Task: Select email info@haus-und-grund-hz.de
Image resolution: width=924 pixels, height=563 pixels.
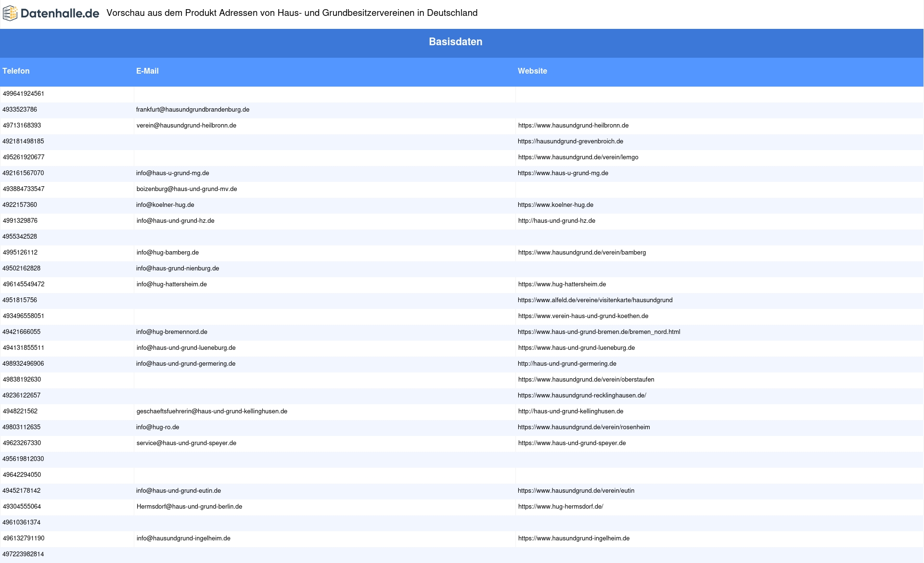Action: [175, 221]
